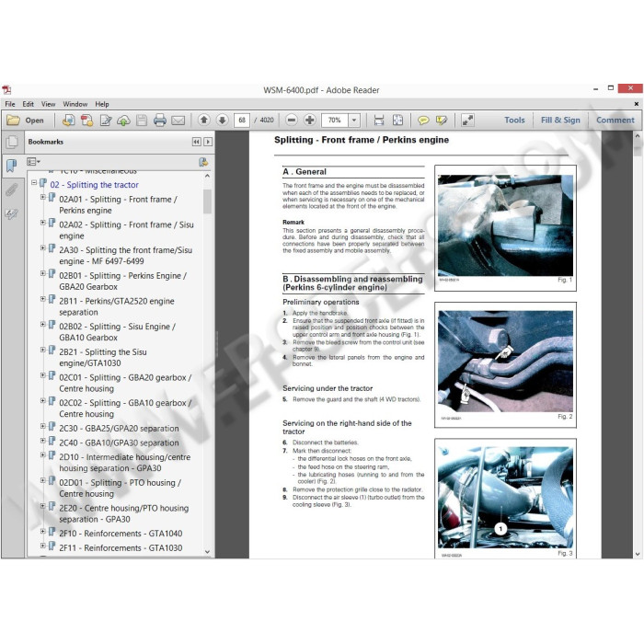Open the Fill & Sign pane
Image resolution: width=644 pixels, height=644 pixels.
coord(560,120)
